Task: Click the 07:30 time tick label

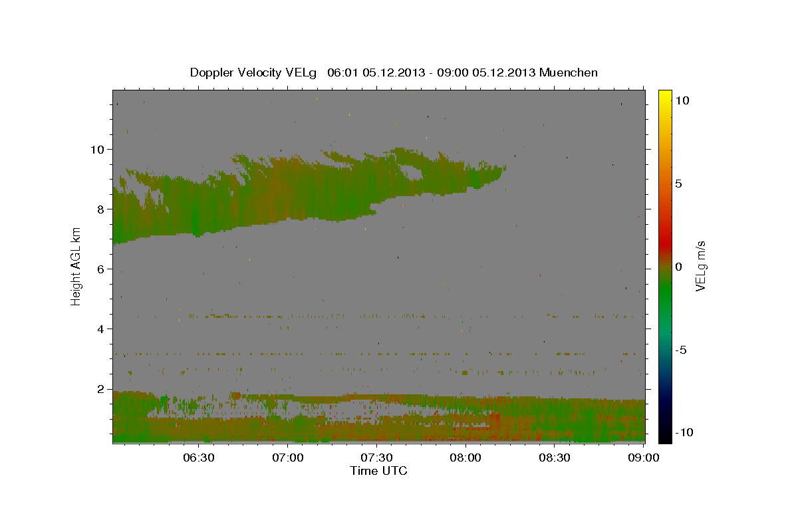Action: click(376, 458)
